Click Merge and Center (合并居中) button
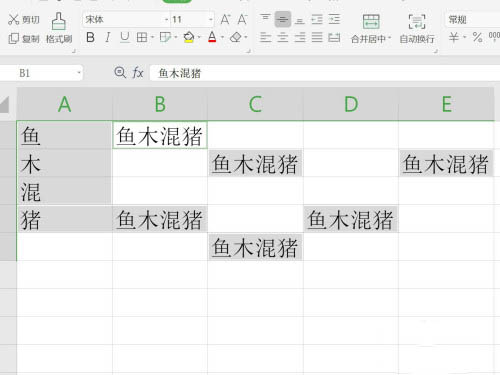Image resolution: width=500 pixels, height=375 pixels. 371,29
